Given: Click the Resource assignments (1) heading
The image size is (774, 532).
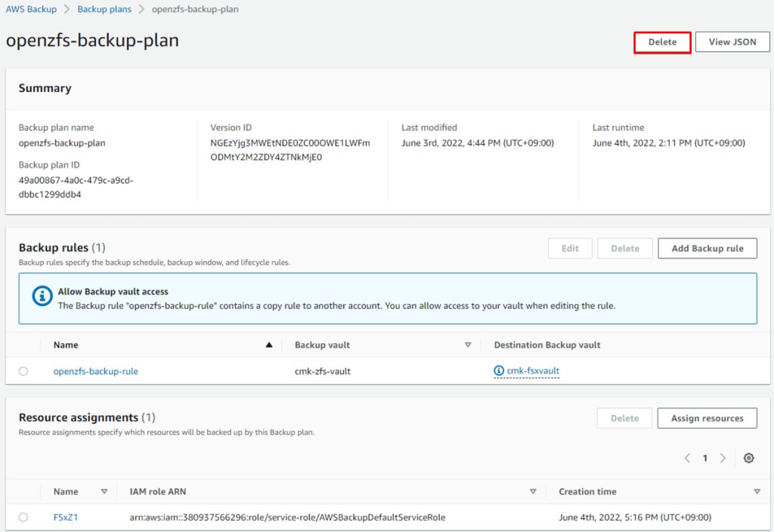Looking at the screenshot, I should click(x=87, y=417).
